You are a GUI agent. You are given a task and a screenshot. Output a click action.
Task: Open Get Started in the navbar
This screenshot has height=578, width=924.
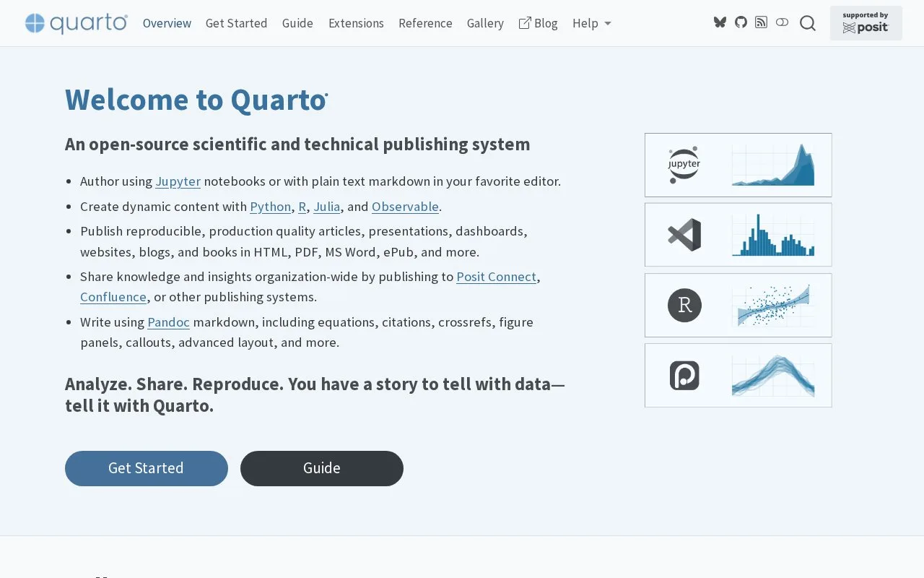[236, 23]
